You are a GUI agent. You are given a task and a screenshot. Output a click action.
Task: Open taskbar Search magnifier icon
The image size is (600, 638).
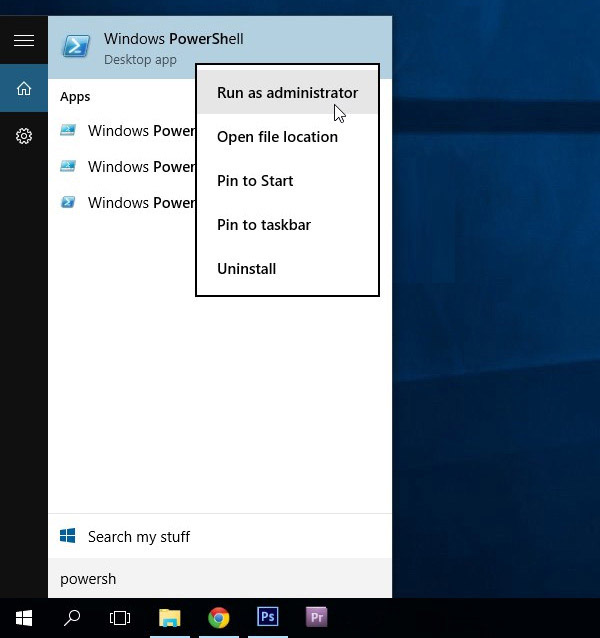[x=72, y=617]
